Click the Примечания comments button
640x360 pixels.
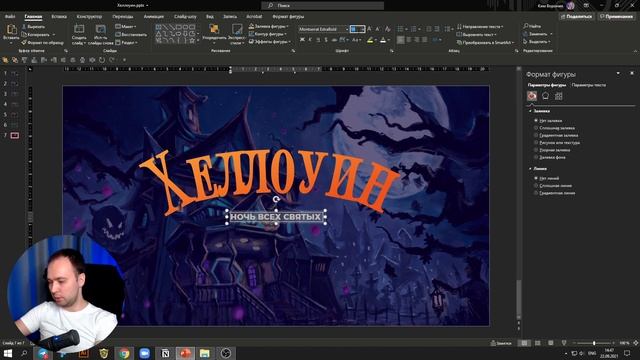[x=616, y=16]
